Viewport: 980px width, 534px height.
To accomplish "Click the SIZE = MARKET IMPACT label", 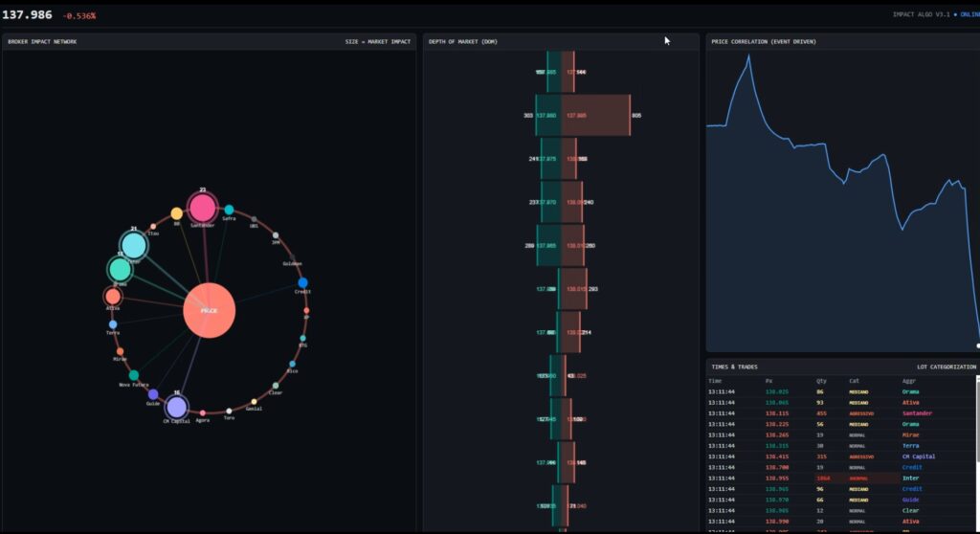I will click(377, 41).
